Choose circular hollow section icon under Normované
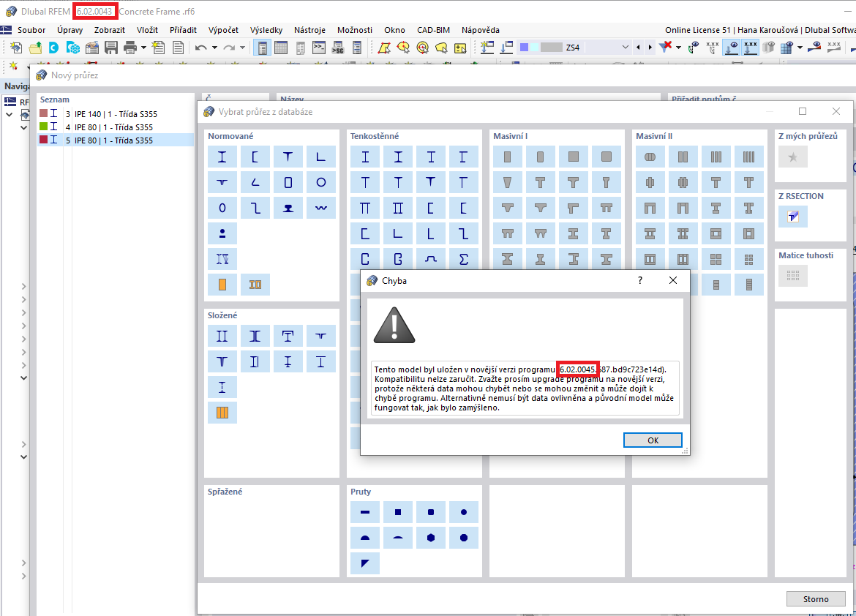This screenshot has width=856, height=616. [x=321, y=182]
